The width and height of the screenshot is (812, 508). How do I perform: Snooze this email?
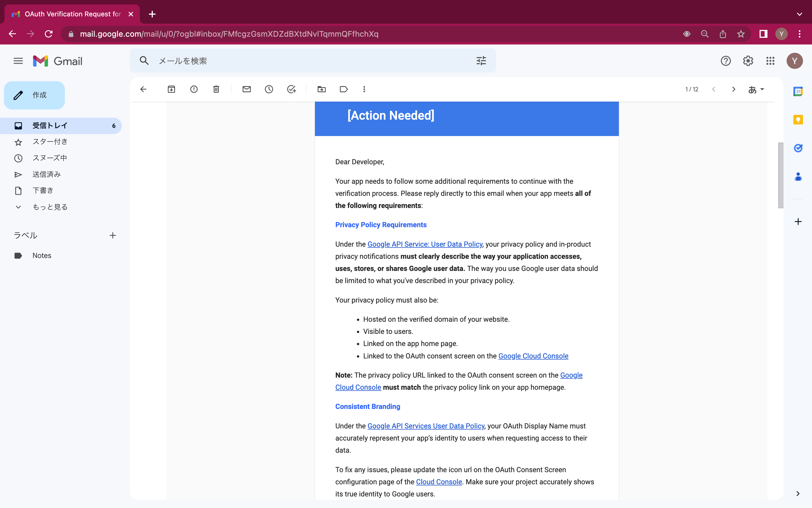pos(269,89)
